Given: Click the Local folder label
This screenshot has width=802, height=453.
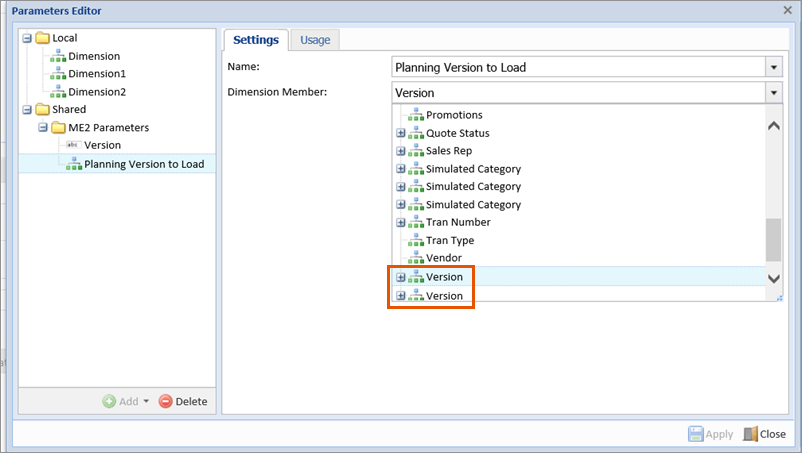Looking at the screenshot, I should click(x=64, y=38).
